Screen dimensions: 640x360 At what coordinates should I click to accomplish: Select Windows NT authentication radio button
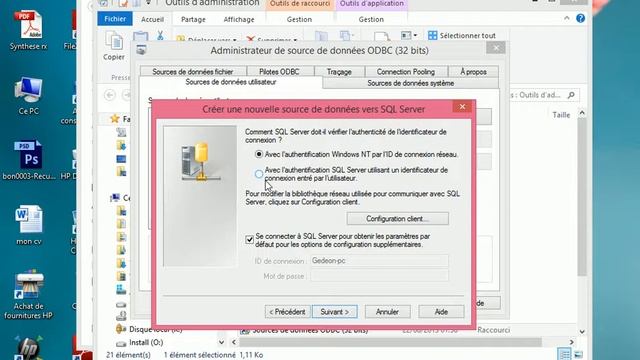click(x=259, y=154)
